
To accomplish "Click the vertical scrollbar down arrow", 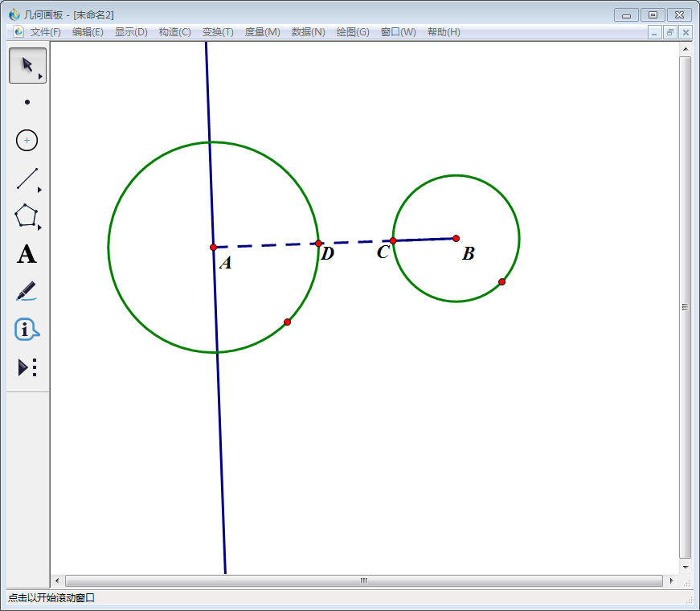I will [x=686, y=566].
